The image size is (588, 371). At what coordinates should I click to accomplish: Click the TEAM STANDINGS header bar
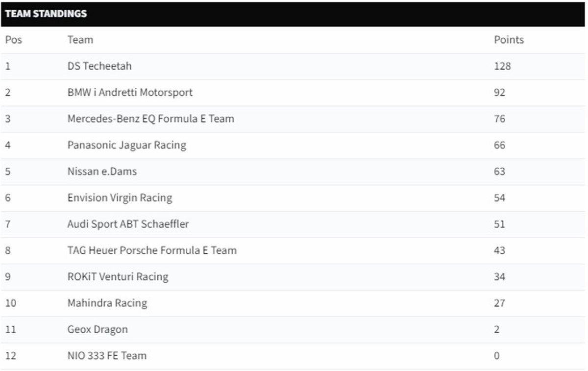coord(293,14)
